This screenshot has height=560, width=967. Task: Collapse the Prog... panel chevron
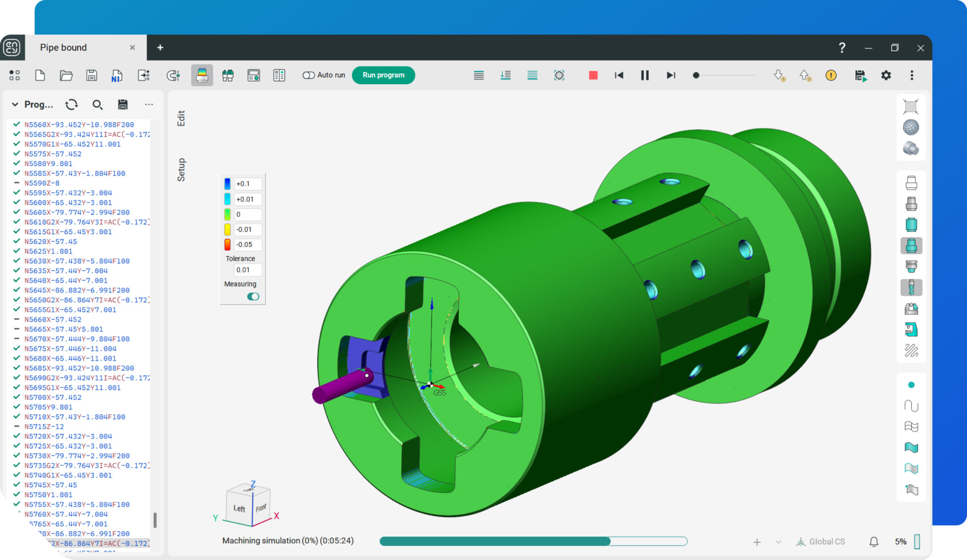[x=15, y=104]
